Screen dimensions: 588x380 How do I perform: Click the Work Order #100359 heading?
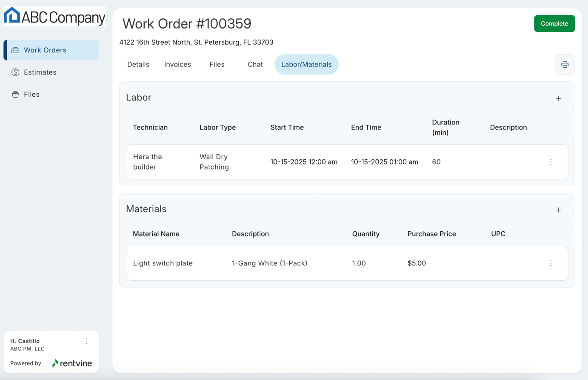click(x=187, y=24)
